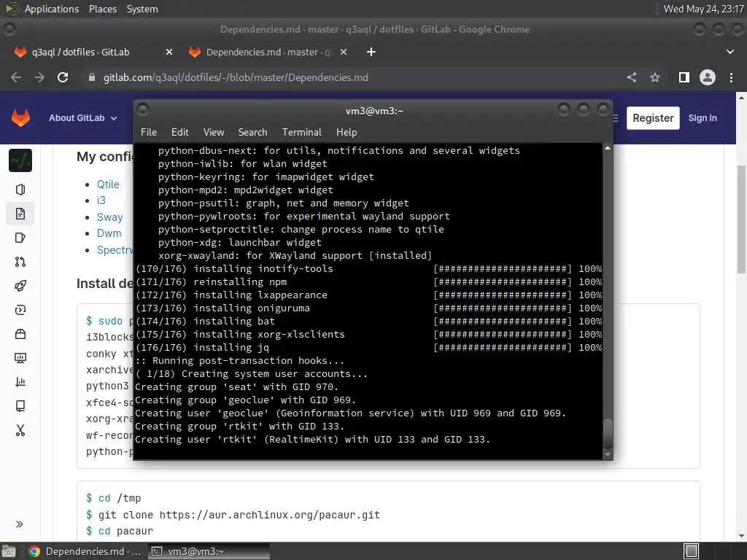747x560 pixels.
Task: Open a new Chrome tab
Action: [371, 52]
